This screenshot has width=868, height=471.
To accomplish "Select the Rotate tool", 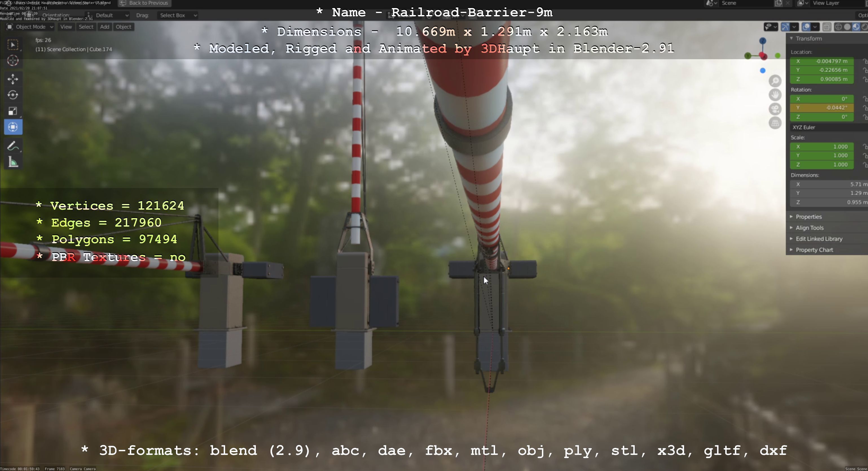I will [13, 95].
